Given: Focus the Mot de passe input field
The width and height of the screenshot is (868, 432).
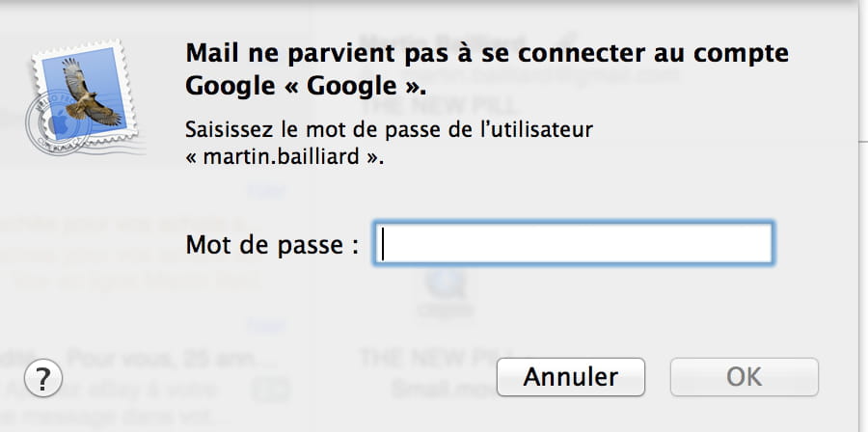Looking at the screenshot, I should [573, 244].
